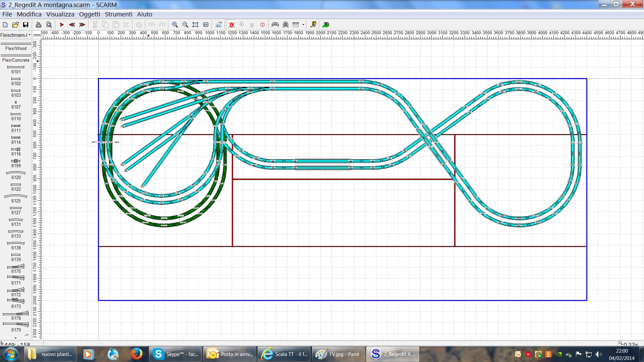Create a new layout file
The height and width of the screenshot is (362, 644).
tap(5, 25)
